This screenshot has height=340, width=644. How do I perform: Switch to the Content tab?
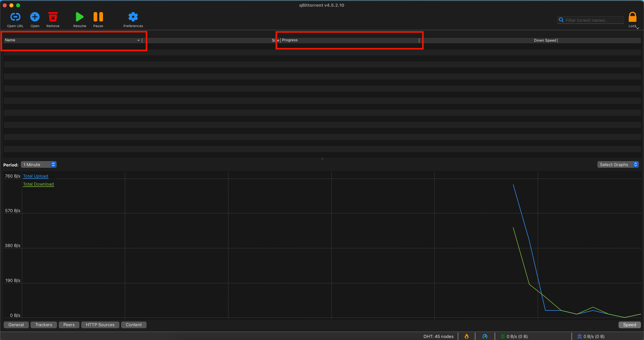point(134,325)
